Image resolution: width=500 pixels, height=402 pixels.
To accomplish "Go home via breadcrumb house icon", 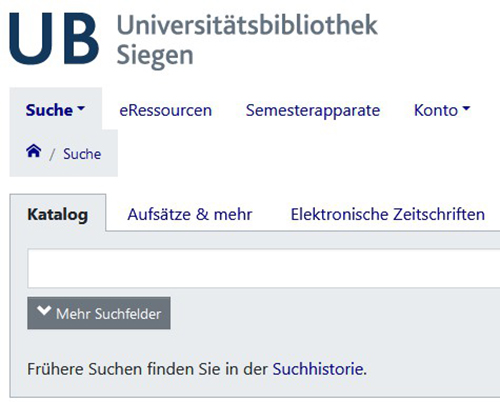I will (x=34, y=151).
